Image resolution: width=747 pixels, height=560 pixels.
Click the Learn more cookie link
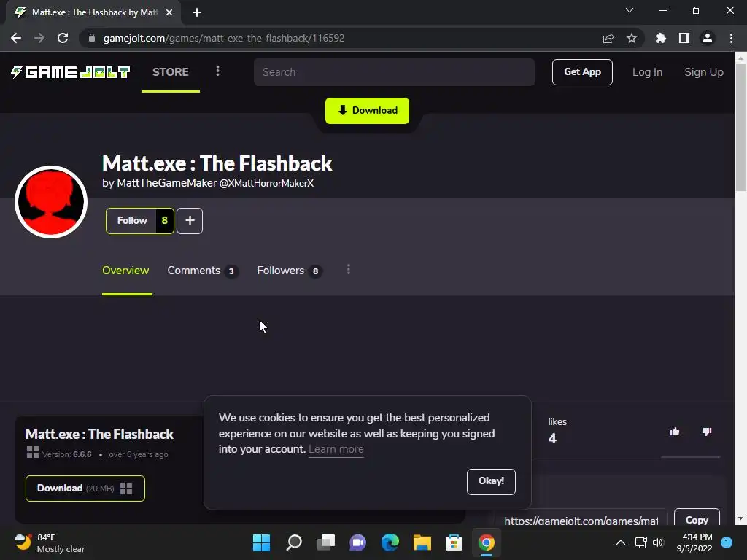click(x=336, y=449)
